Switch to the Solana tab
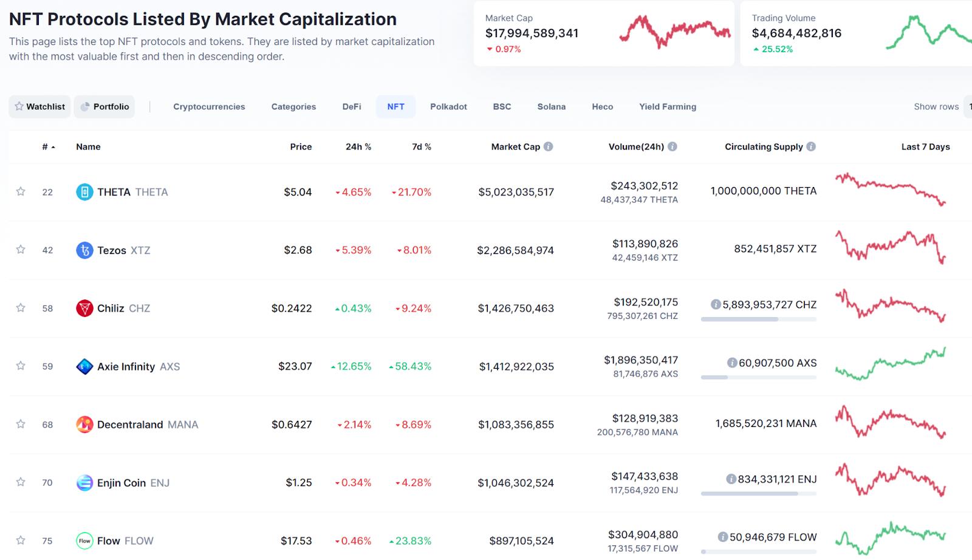The image size is (972, 560). pyautogui.click(x=552, y=106)
